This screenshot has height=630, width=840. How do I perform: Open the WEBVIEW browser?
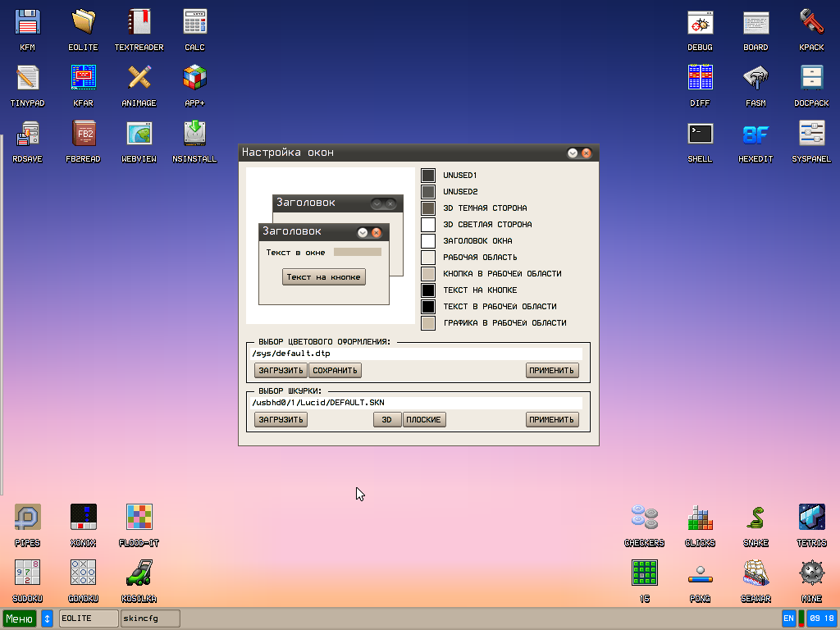coord(139,132)
